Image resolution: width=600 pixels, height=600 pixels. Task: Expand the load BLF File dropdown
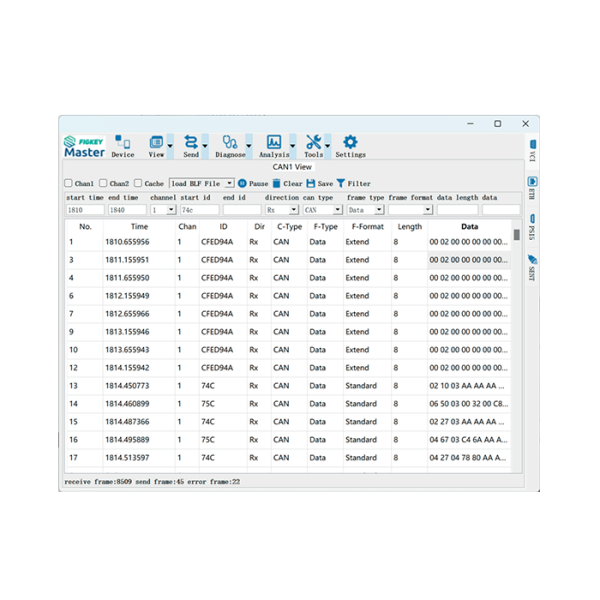[x=229, y=184]
